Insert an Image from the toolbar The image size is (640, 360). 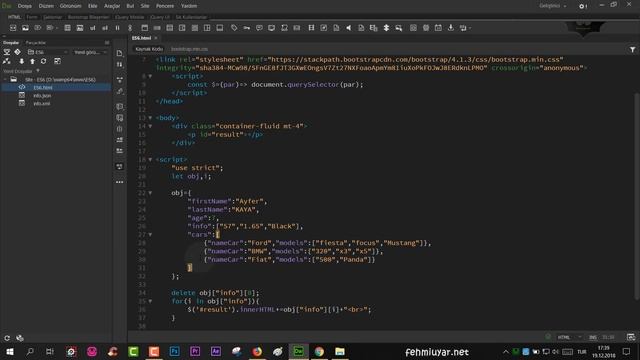pyautogui.click(x=25, y=28)
